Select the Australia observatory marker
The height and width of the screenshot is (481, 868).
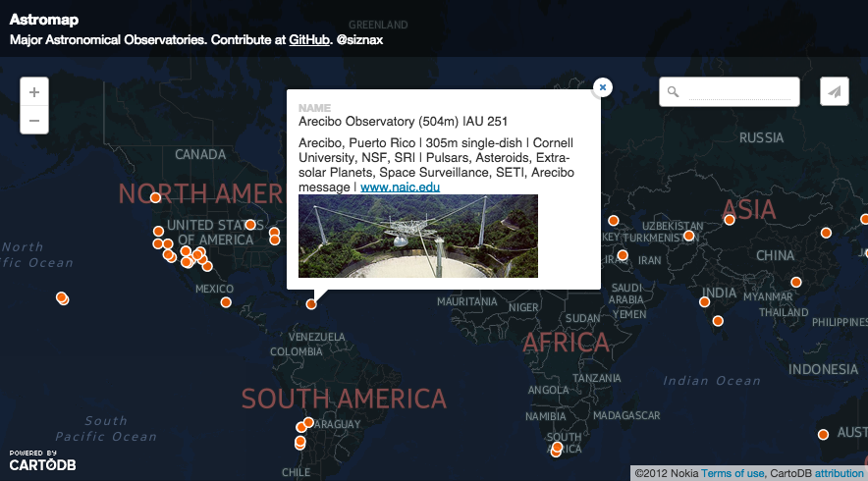click(x=823, y=435)
